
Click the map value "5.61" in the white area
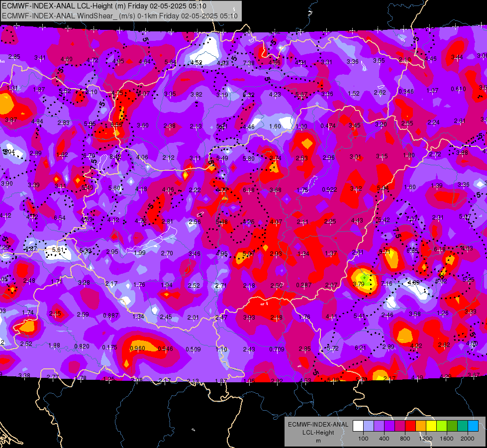click(58, 250)
